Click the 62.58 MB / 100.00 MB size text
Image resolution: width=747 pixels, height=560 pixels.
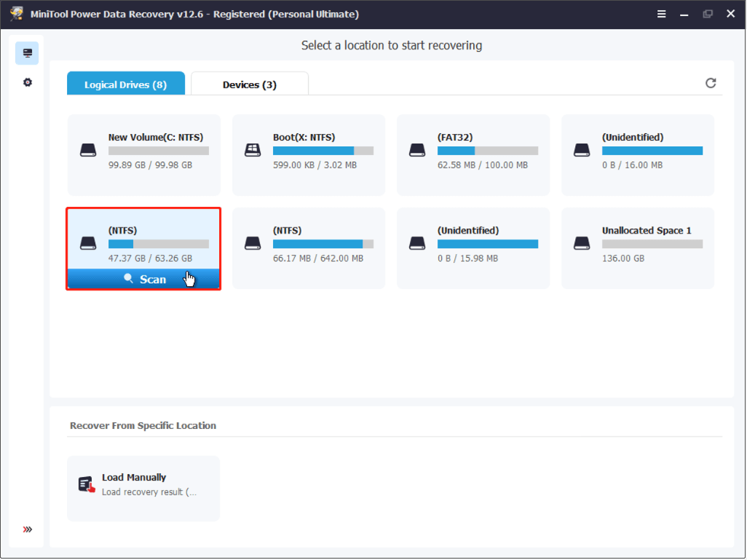click(483, 165)
